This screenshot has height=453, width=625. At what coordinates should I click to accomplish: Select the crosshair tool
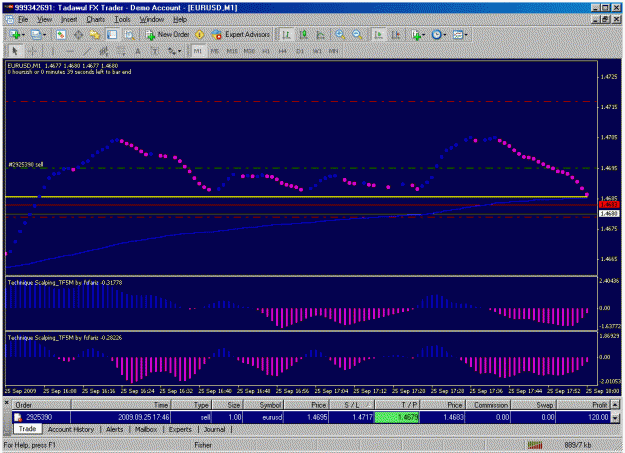point(33,51)
